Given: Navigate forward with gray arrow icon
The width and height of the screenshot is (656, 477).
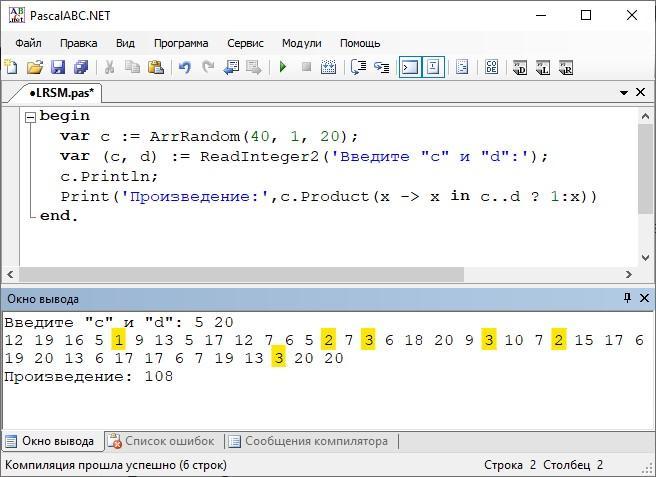Looking at the screenshot, I should click(x=254, y=67).
